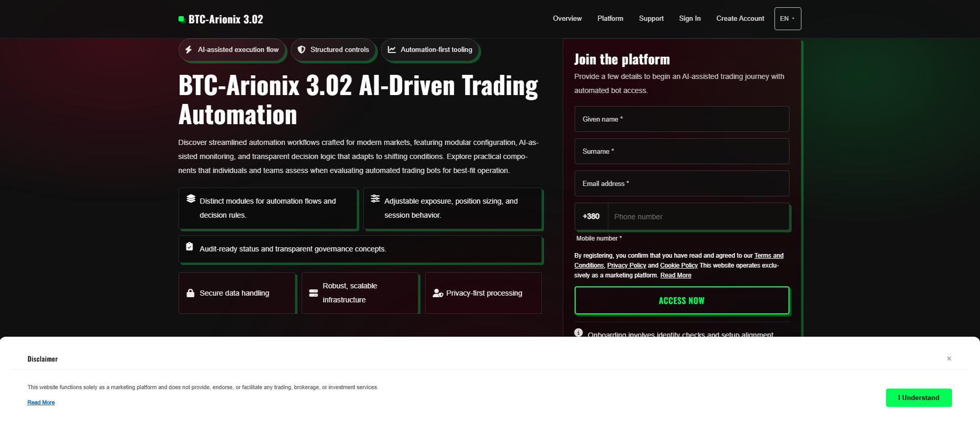Focus the Given name field
The width and height of the screenshot is (980, 425).
682,119
